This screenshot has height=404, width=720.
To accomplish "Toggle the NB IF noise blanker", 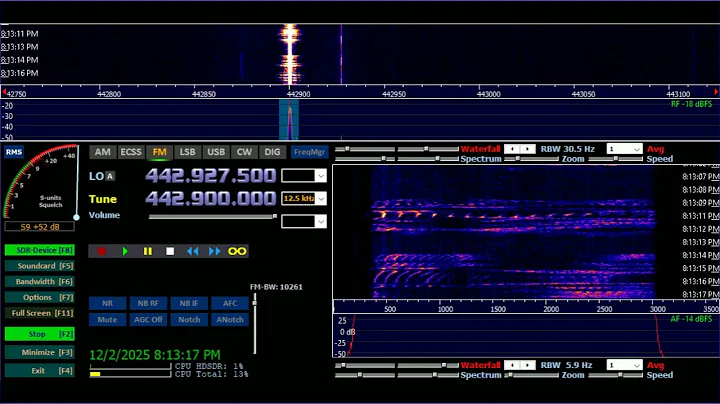I will click(189, 303).
